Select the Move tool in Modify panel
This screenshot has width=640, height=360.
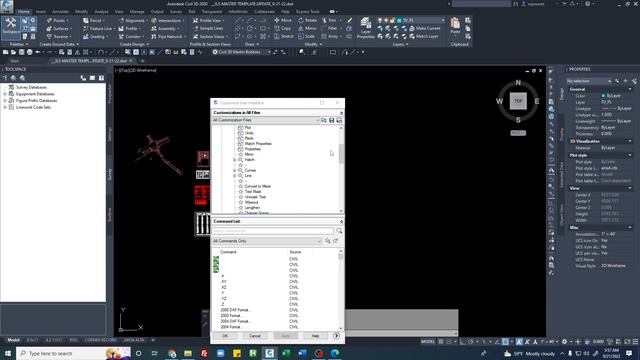pos(283,20)
